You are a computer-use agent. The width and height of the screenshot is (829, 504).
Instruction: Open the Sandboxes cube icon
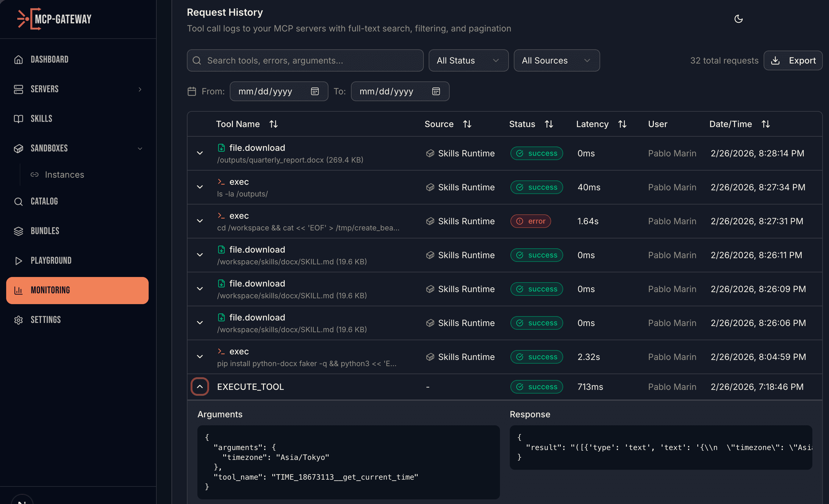tap(19, 148)
